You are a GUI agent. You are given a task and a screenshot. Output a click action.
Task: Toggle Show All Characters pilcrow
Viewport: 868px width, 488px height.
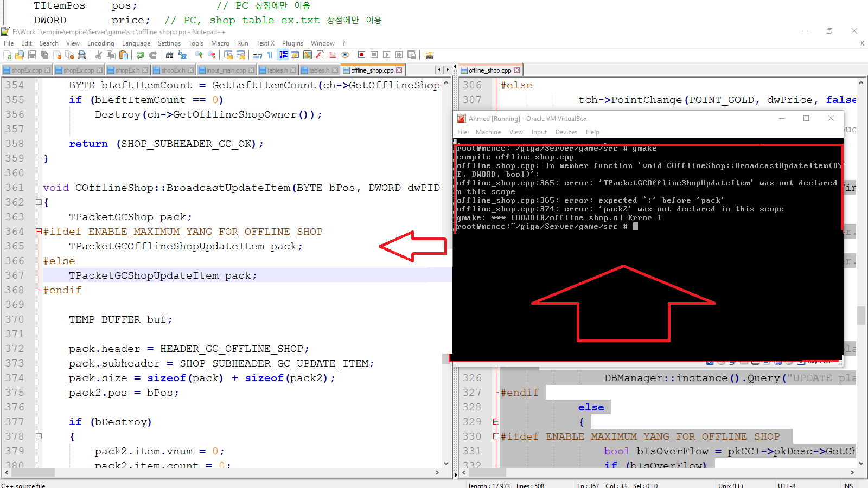coord(270,55)
